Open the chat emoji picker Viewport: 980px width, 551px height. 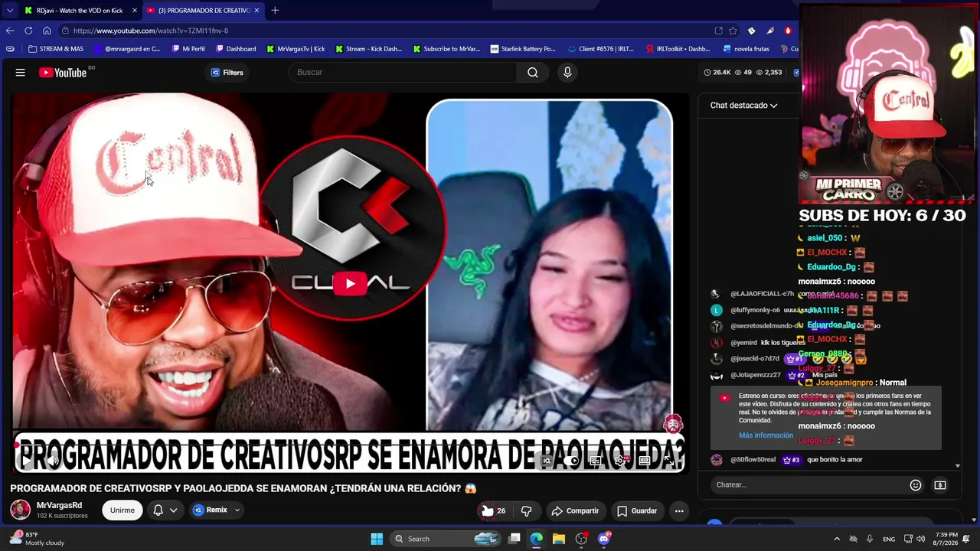pos(916,485)
